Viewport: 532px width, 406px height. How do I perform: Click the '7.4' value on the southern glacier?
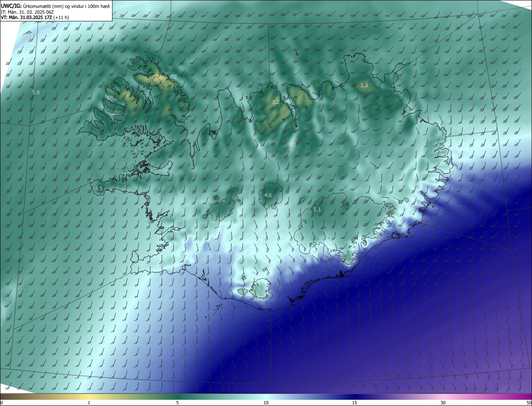click(256, 288)
